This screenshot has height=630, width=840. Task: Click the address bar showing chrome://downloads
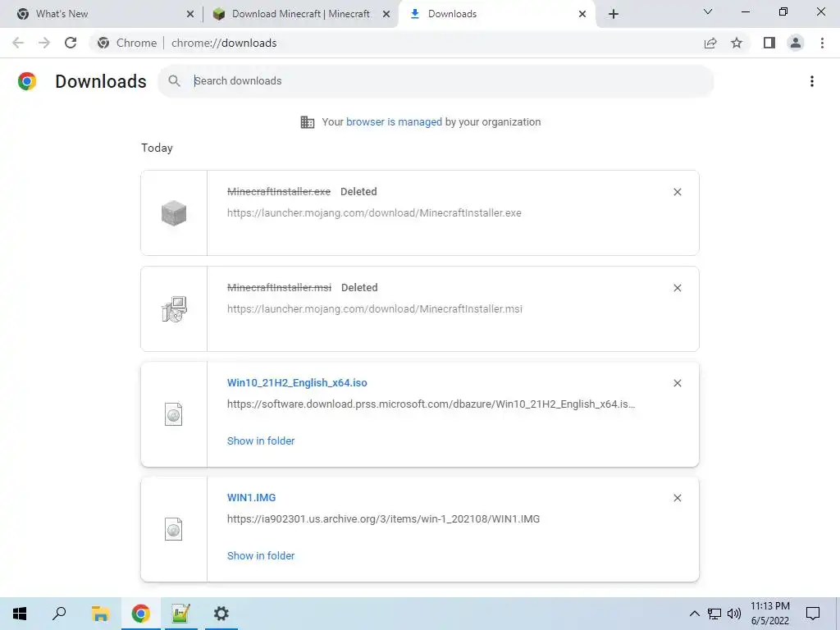pos(224,43)
